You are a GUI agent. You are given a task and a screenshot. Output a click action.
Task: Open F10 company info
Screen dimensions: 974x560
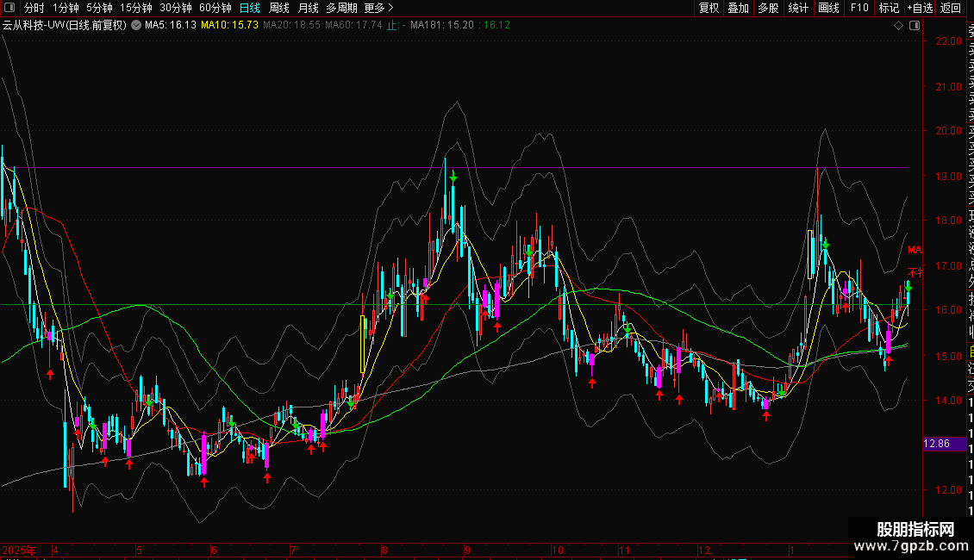859,8
